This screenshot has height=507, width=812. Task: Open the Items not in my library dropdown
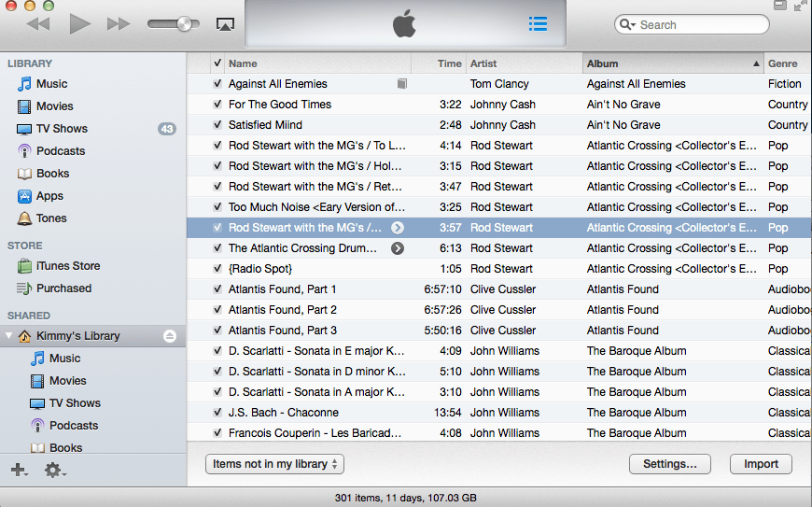274,464
